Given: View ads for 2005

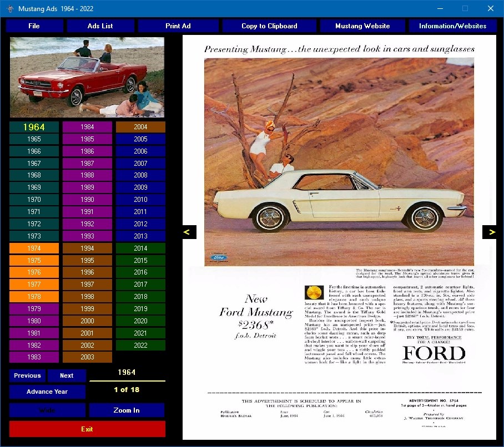Looking at the screenshot, I should [141, 139].
